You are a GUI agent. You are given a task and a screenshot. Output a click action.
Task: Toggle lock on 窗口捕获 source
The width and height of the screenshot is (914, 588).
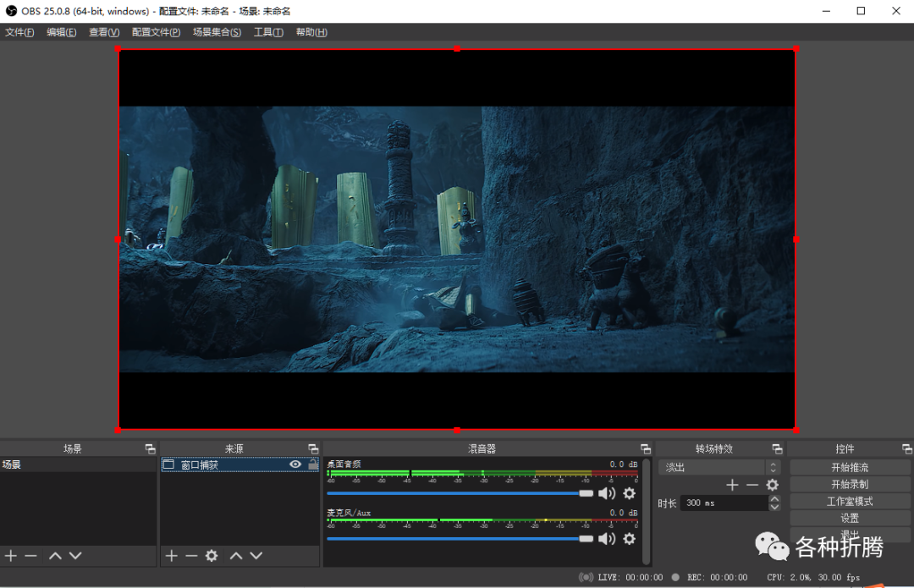312,464
